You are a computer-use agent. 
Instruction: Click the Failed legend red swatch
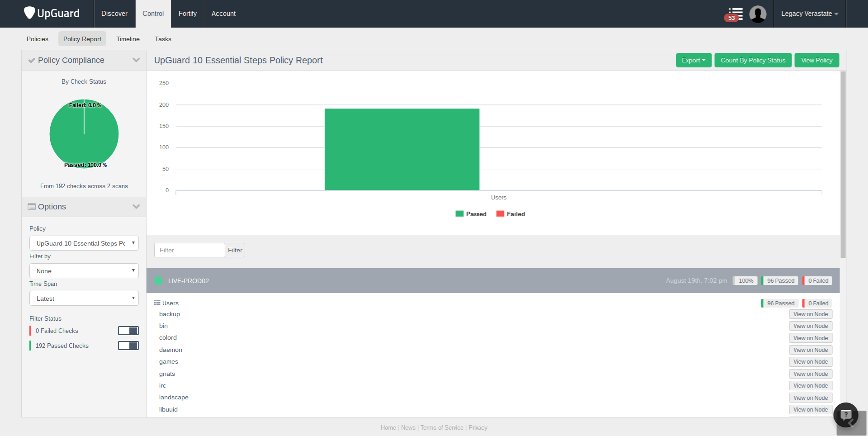[x=500, y=214]
